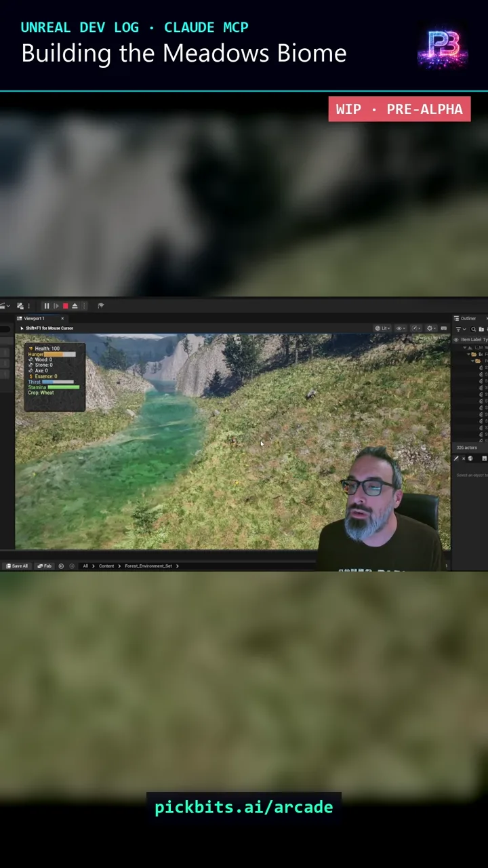Toggle the Outliner visibility eye column header

point(456,339)
